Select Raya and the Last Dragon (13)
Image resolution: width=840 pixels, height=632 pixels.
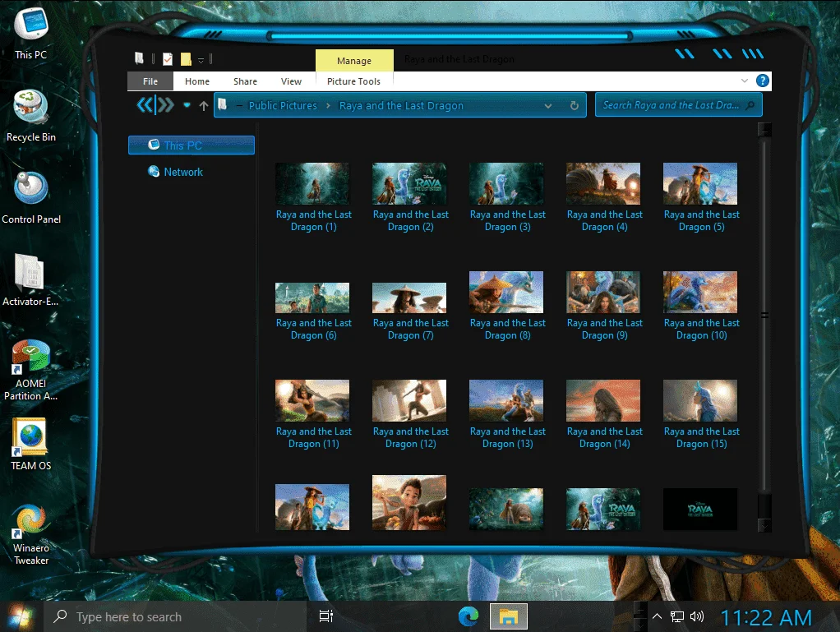(x=507, y=414)
